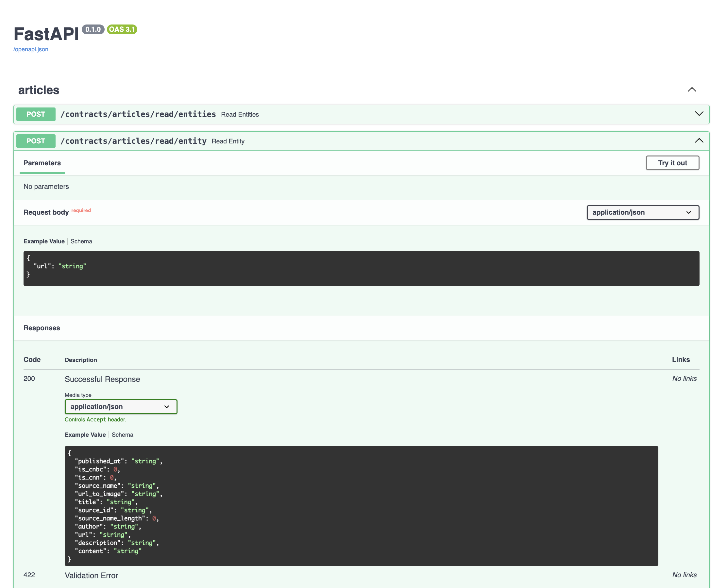The width and height of the screenshot is (727, 588).
Task: Click the 422 response code
Action: click(29, 575)
